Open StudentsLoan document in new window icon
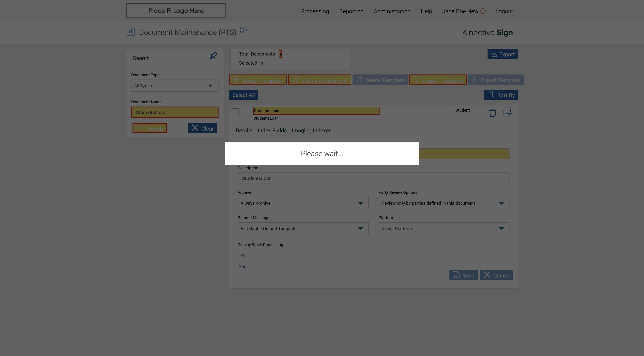Screen dimensions: 644x356 click(x=507, y=112)
